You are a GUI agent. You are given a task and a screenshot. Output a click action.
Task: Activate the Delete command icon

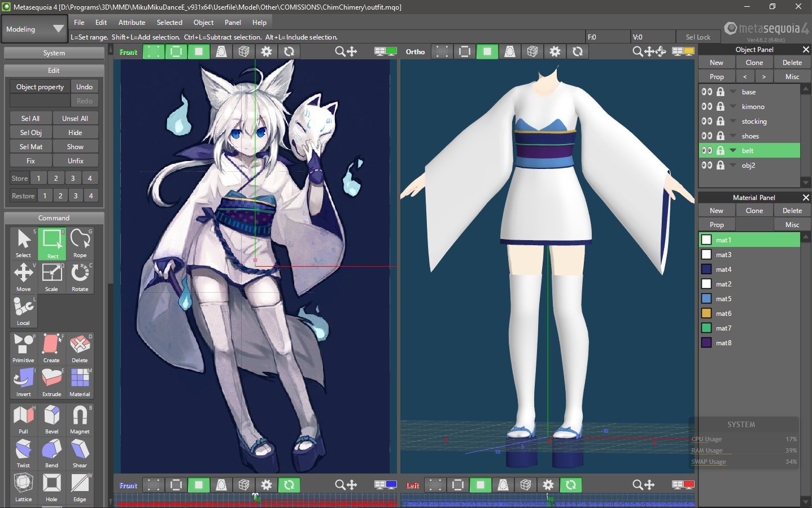80,349
